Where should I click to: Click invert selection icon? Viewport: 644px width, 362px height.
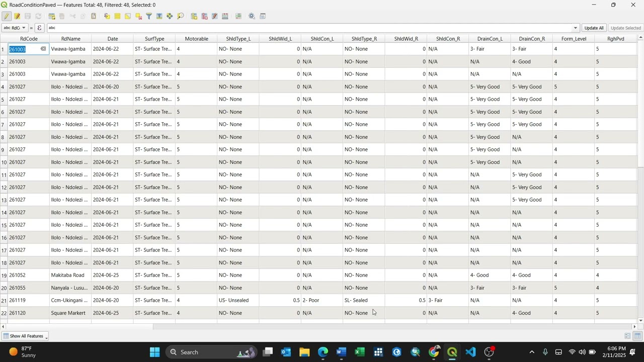(x=128, y=16)
